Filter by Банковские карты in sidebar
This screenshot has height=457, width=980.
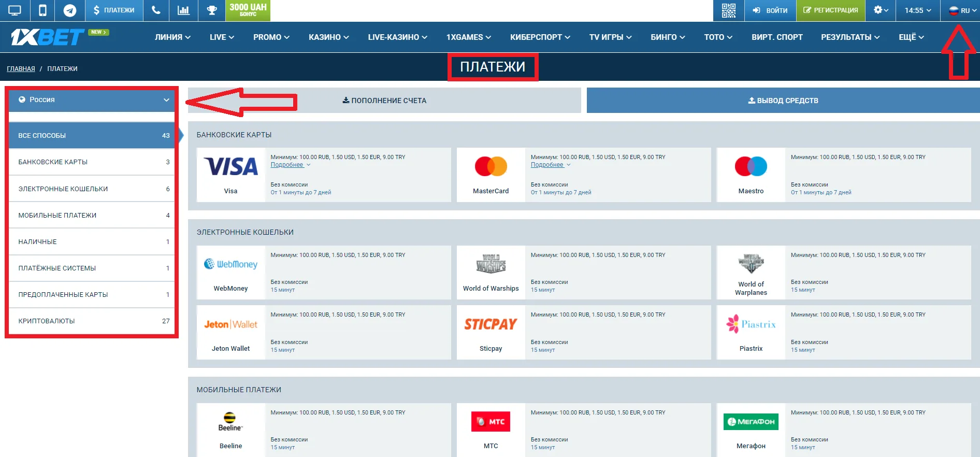[x=92, y=162]
